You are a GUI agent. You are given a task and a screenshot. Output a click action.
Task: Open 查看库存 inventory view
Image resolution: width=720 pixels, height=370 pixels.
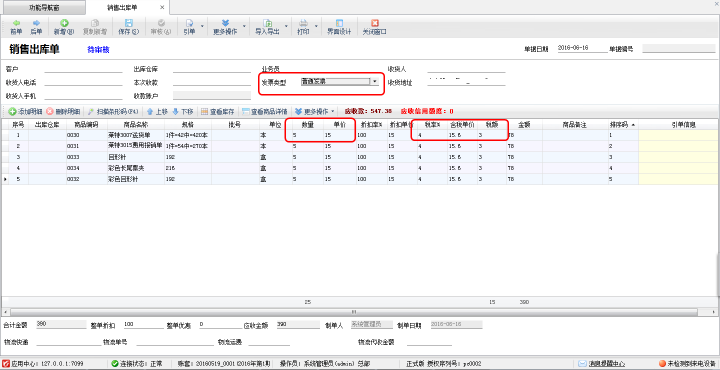click(218, 112)
